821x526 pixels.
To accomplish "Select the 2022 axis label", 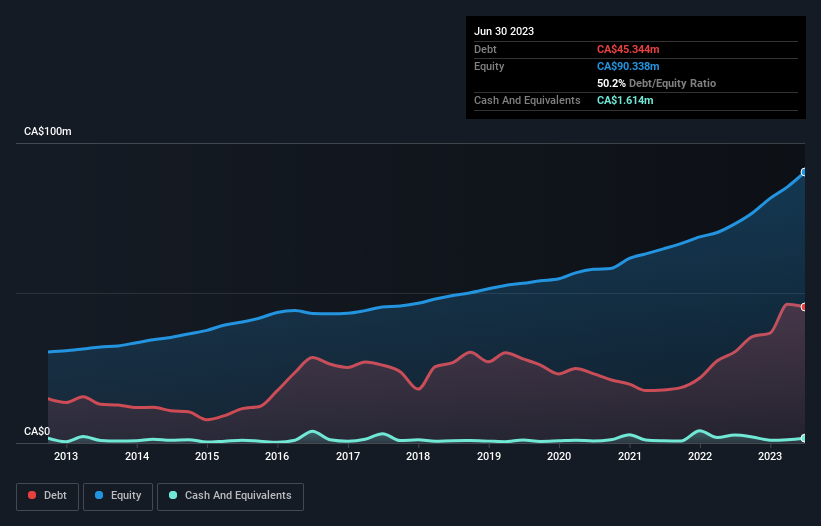I will coord(700,456).
